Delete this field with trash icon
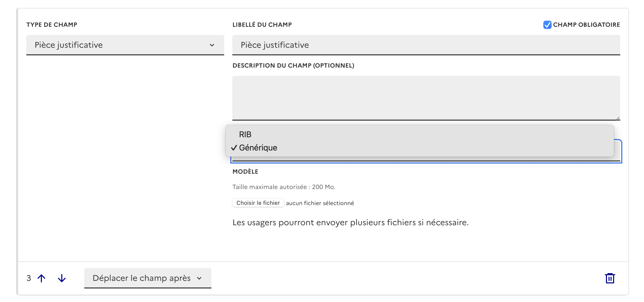The image size is (644, 302). tap(610, 278)
